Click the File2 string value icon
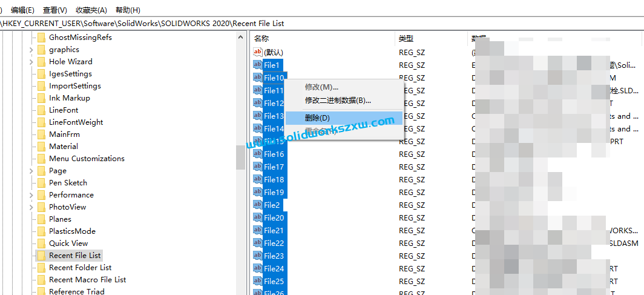The image size is (644, 295). [x=257, y=205]
